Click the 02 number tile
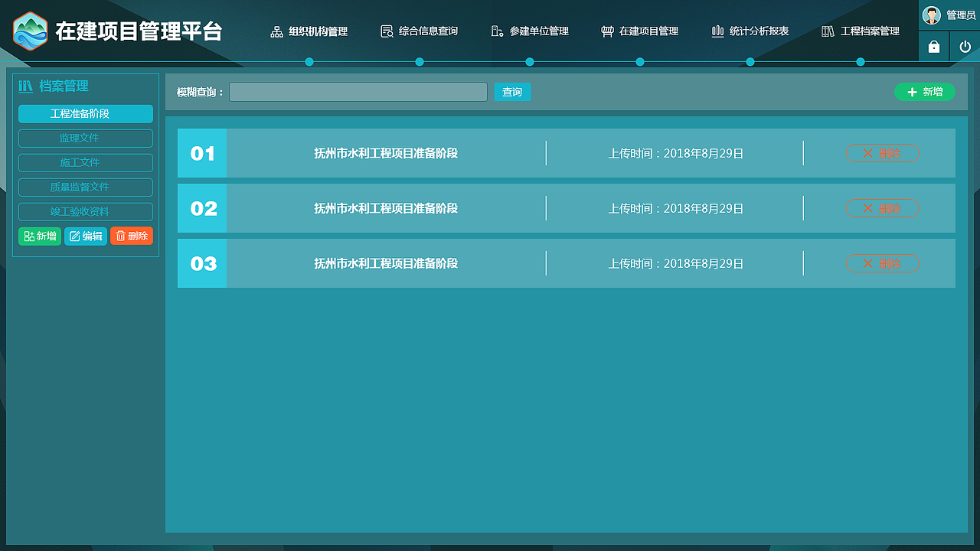This screenshot has height=551, width=980. pyautogui.click(x=202, y=208)
